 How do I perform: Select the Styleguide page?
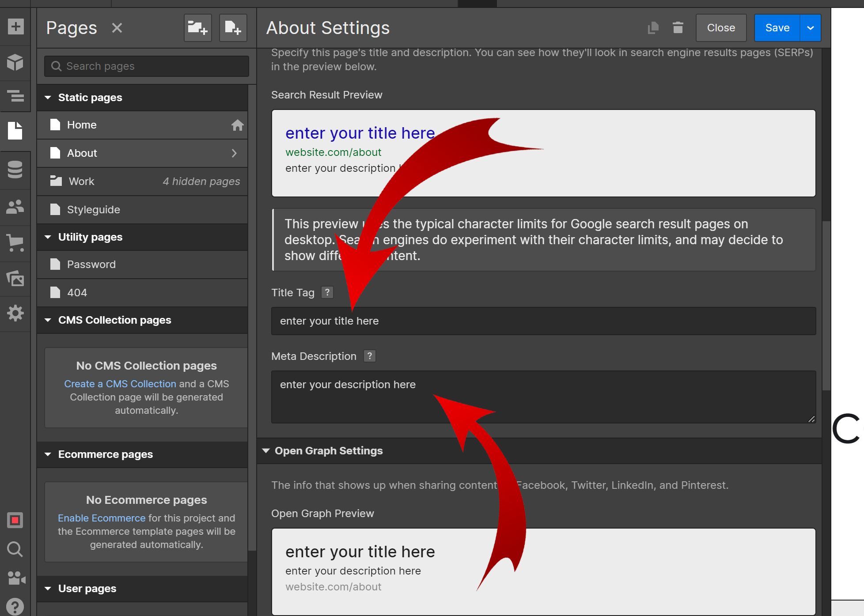point(142,210)
